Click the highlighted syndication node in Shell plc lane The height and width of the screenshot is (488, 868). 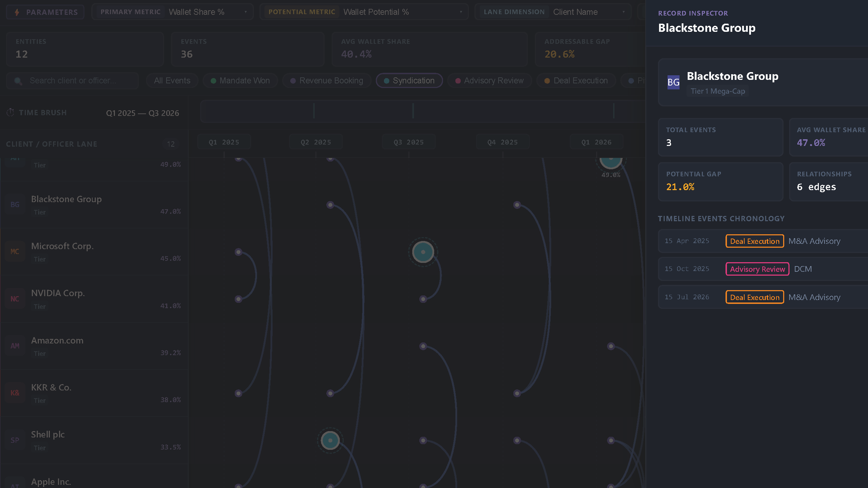(330, 440)
